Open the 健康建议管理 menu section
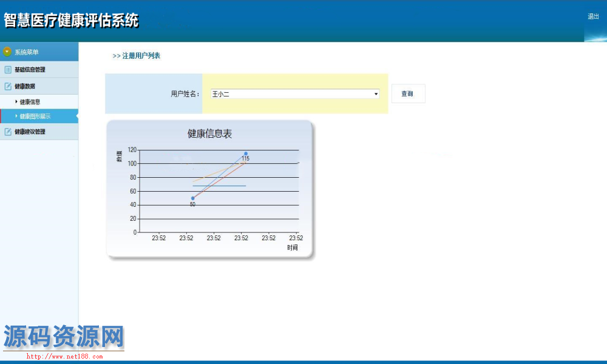Image resolution: width=607 pixels, height=364 pixels. [x=30, y=132]
